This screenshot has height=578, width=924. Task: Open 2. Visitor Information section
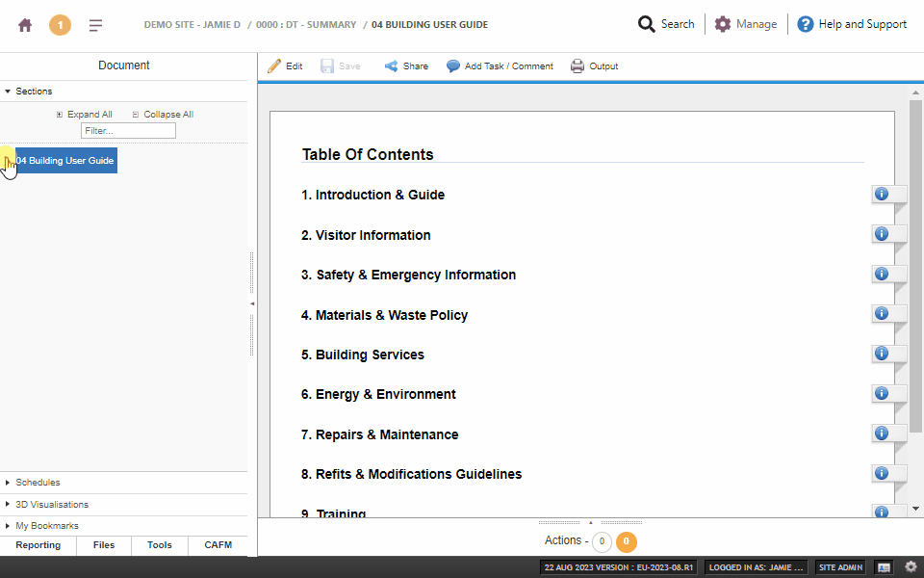click(366, 235)
